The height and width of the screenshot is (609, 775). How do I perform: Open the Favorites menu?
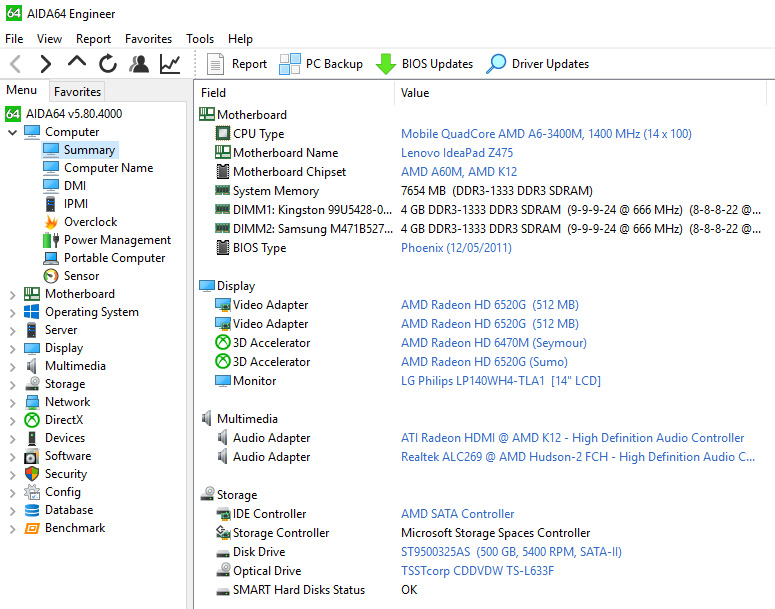[x=148, y=39]
